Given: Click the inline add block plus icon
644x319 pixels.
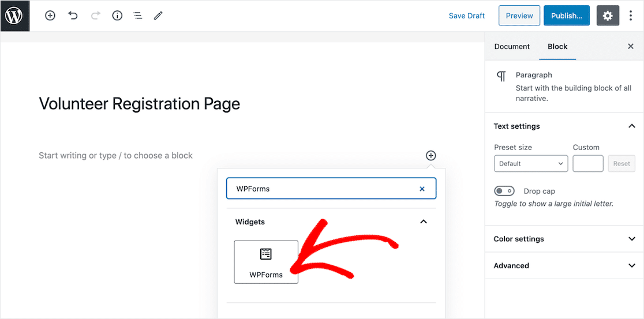Looking at the screenshot, I should (430, 156).
